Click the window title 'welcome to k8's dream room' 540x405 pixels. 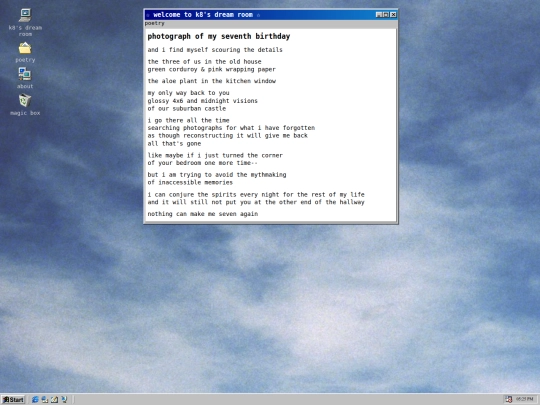(x=203, y=15)
